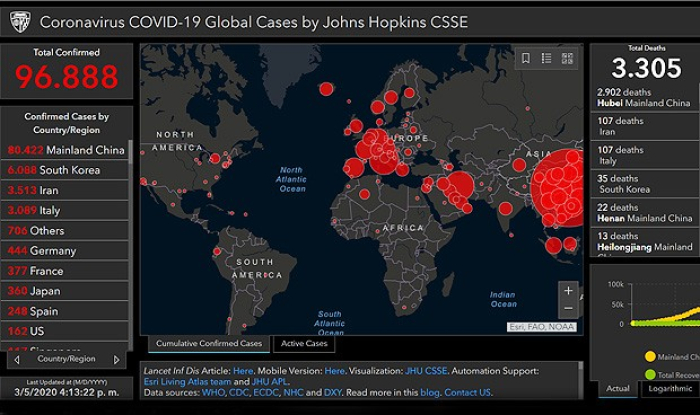Click the large red circle over China
This screenshot has height=415, width=700.
(x=559, y=187)
